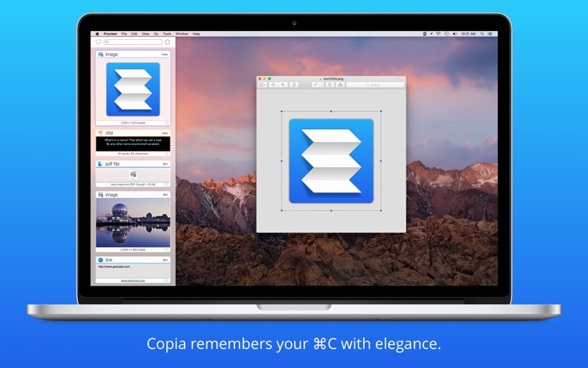588x368 pixels.
Task: Minimize the Preview window
Action: click(265, 79)
